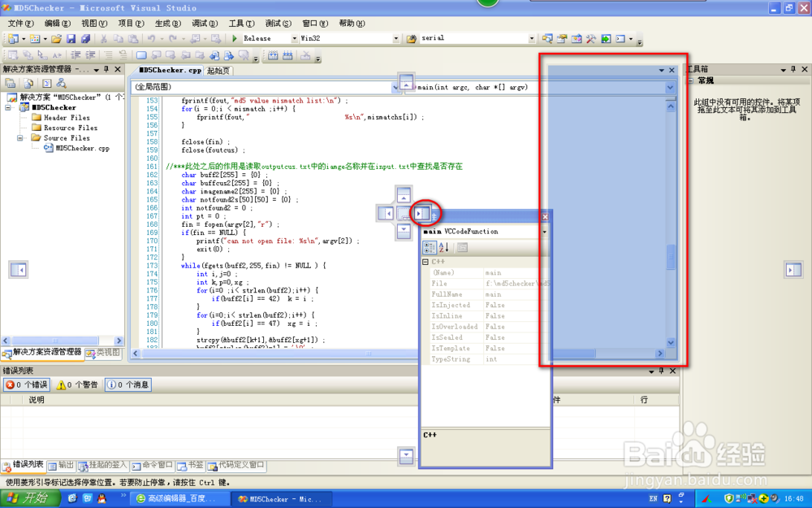The height and width of the screenshot is (508, 812).
Task: Toggle the pin on the 错误列表 panel
Action: [661, 371]
